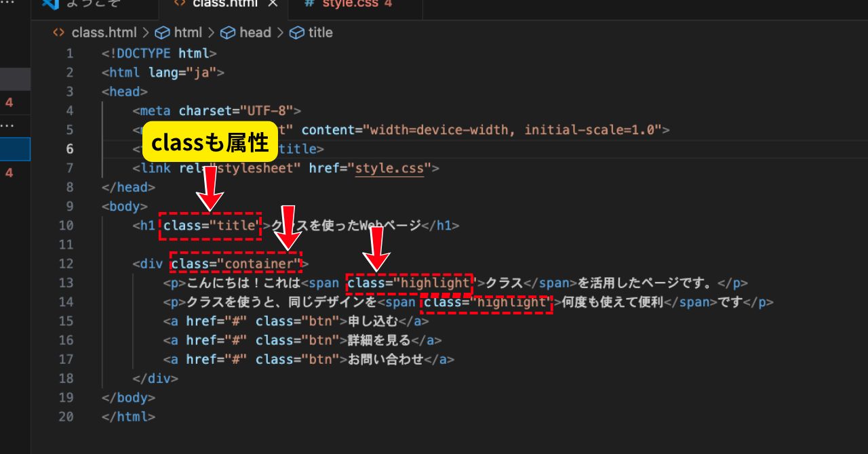Click the CSS hash icon on style.css tab
Image resolution: width=868 pixels, height=454 pixels.
pyautogui.click(x=309, y=3)
